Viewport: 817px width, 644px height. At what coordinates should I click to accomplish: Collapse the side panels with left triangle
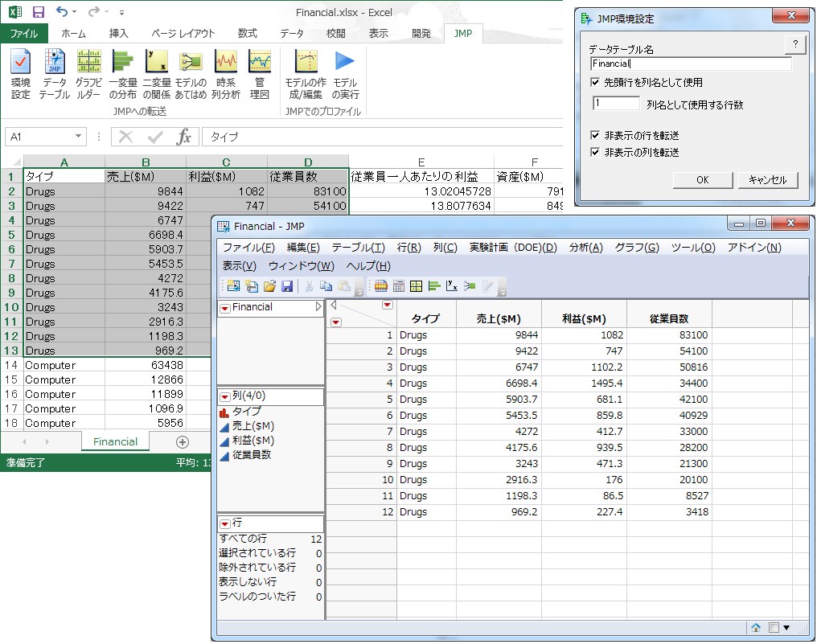[334, 305]
